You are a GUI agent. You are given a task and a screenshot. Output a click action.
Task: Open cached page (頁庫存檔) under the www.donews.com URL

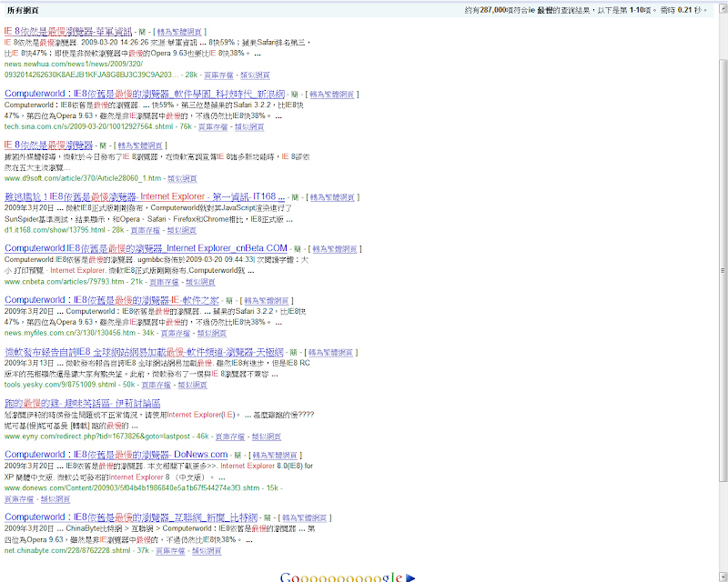tap(19, 499)
